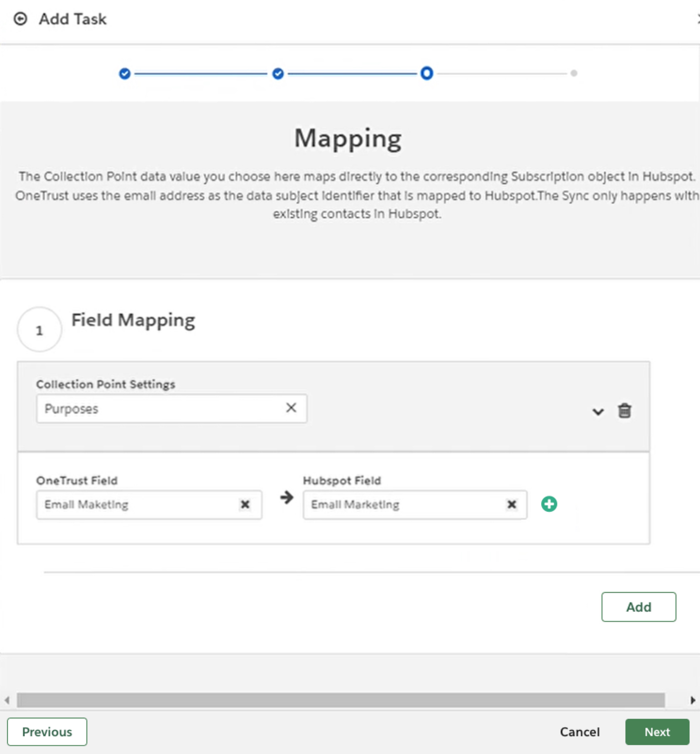
Task: Cancel the task creation
Action: [580, 732]
